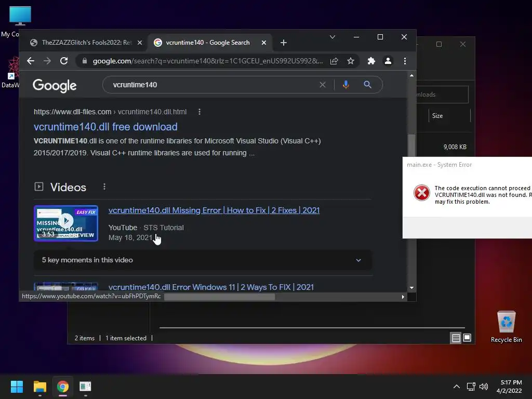
Task: Submit search with magnifier icon
Action: pyautogui.click(x=367, y=85)
